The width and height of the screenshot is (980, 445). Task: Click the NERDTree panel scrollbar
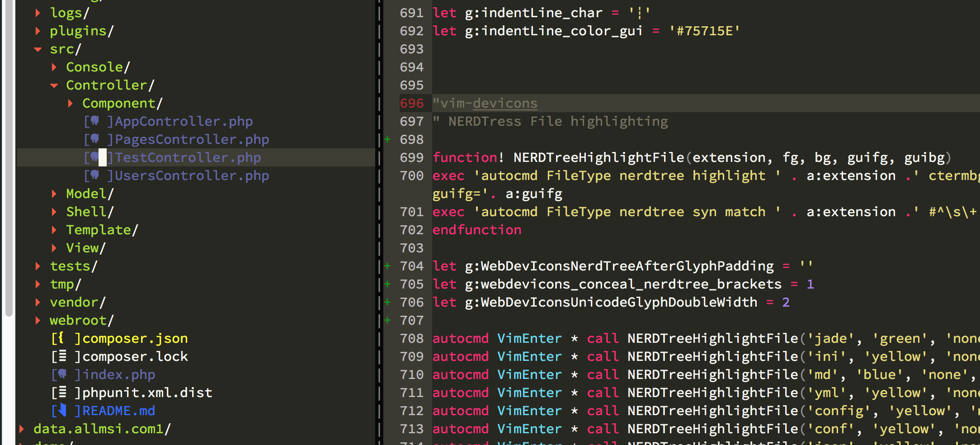9,158
